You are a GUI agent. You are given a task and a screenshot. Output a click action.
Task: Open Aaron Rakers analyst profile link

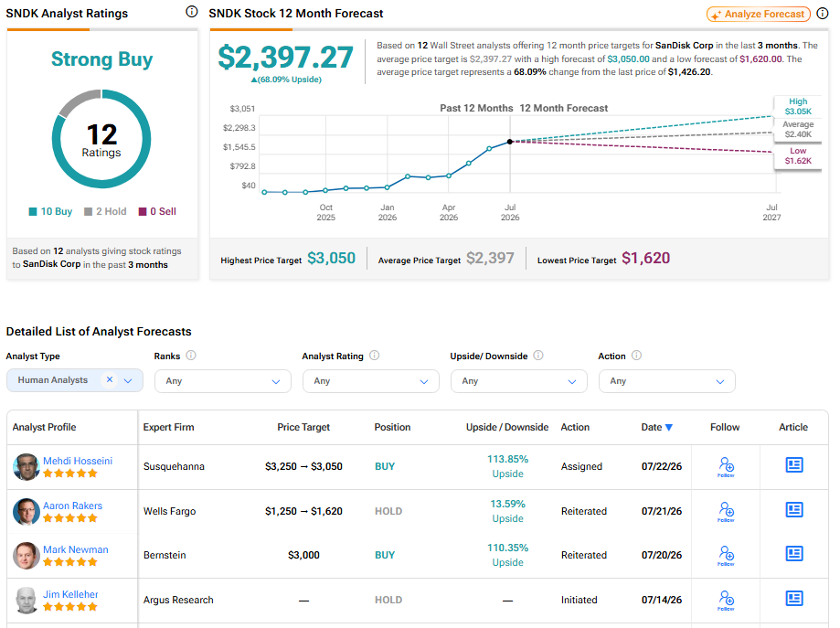[72, 506]
